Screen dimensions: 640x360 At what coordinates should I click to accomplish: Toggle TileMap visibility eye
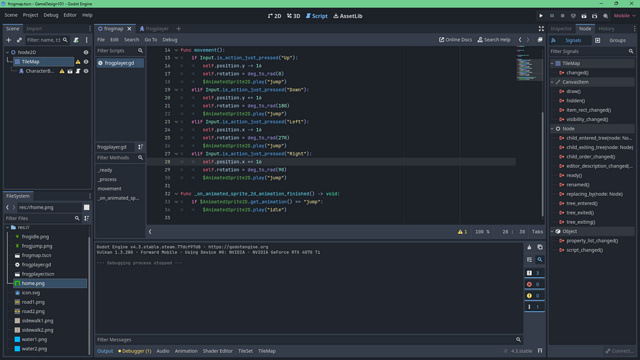tap(86, 62)
